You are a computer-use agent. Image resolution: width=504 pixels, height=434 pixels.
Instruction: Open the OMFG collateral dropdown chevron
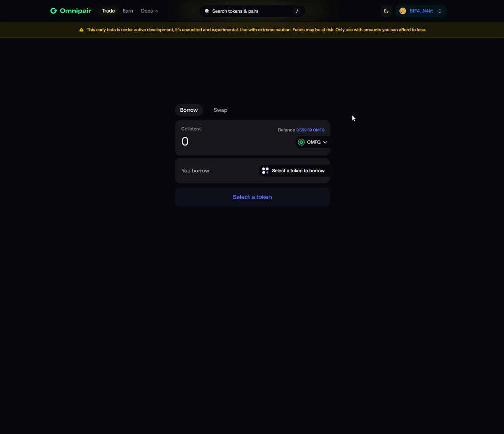[325, 142]
